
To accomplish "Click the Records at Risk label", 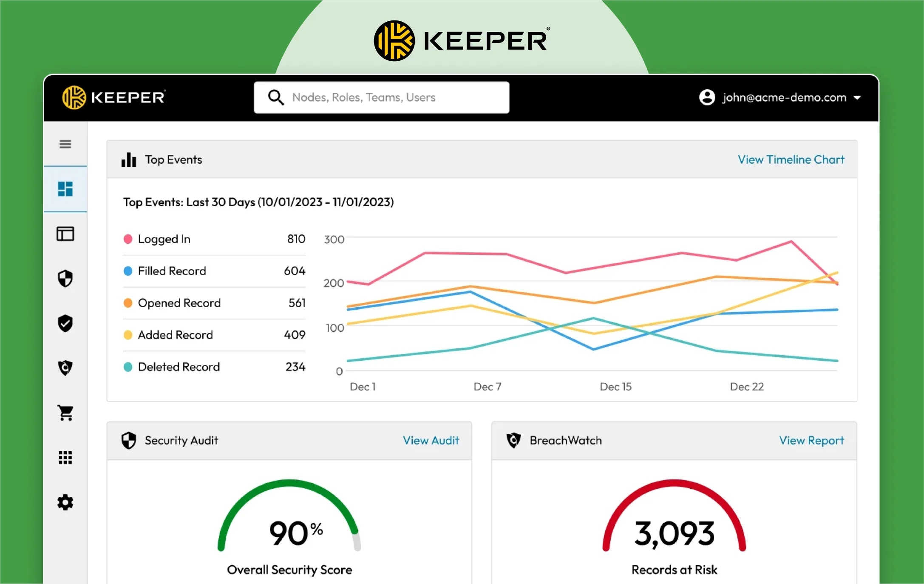I will point(674,570).
